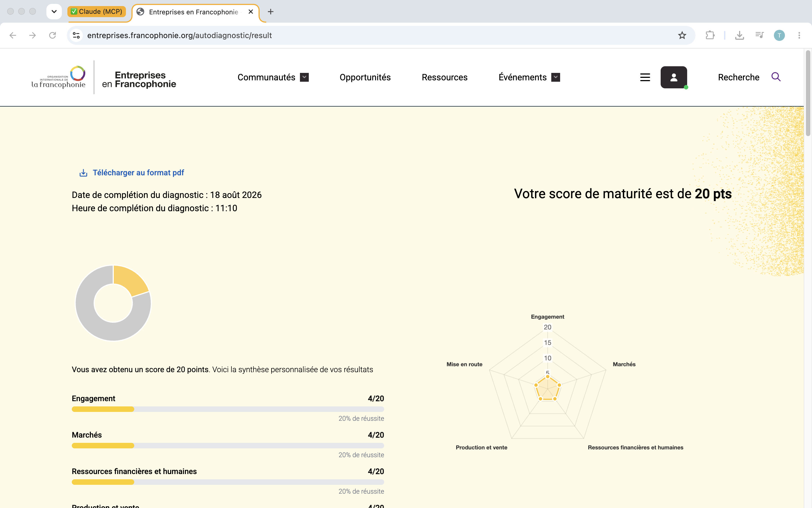This screenshot has width=812, height=508.
Task: Click the page vertical scrollbar thumb
Action: point(808,93)
